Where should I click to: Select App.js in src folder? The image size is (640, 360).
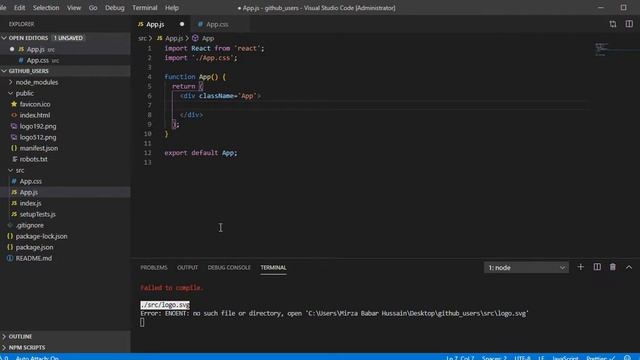tap(65, 192)
